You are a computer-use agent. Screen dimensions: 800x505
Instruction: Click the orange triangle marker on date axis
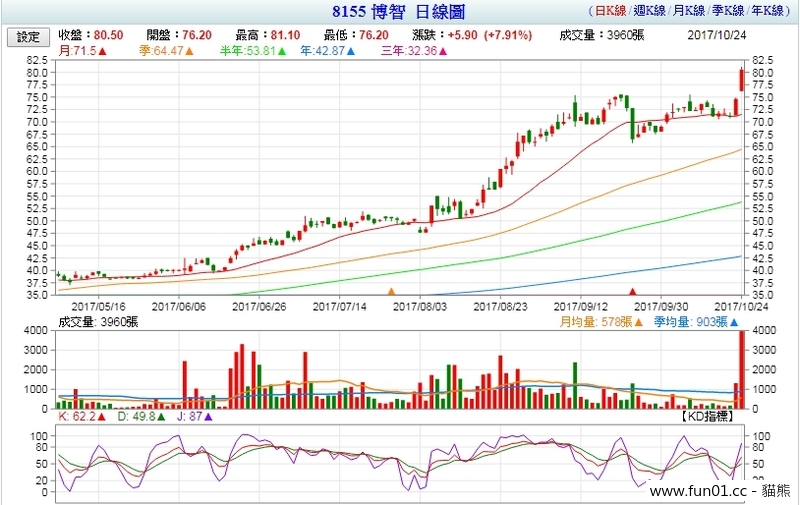click(x=391, y=291)
